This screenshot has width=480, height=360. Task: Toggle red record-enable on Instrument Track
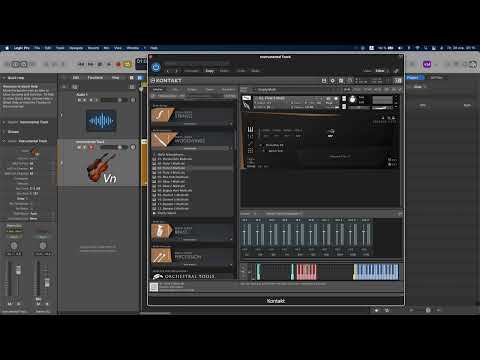(91, 147)
